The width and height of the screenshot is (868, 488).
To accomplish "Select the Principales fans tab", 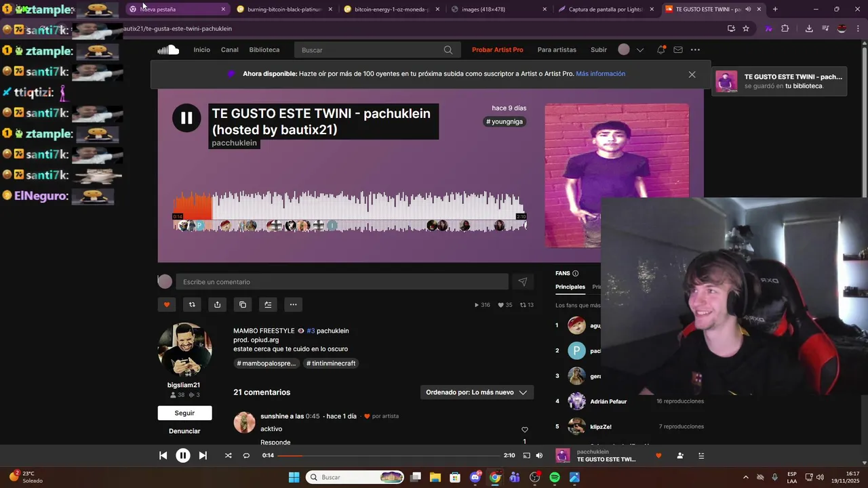I will click(x=570, y=287).
